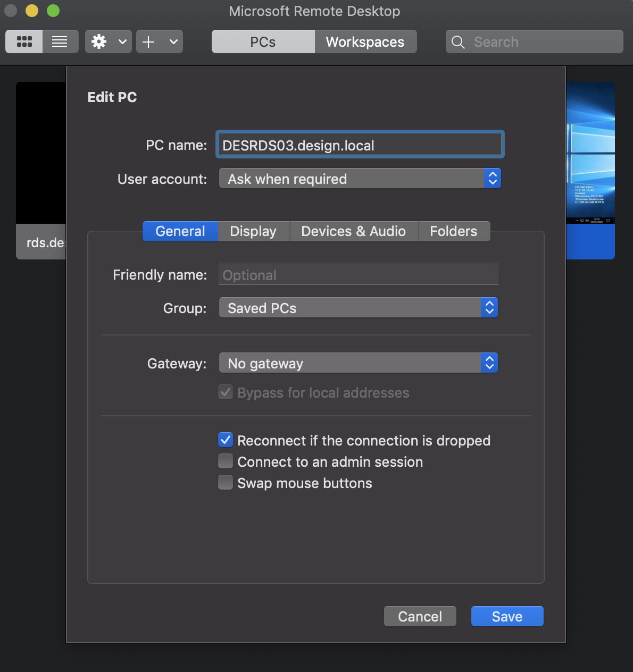Screen dimensions: 633x672
Task: Select the PCs tab
Action: click(263, 42)
